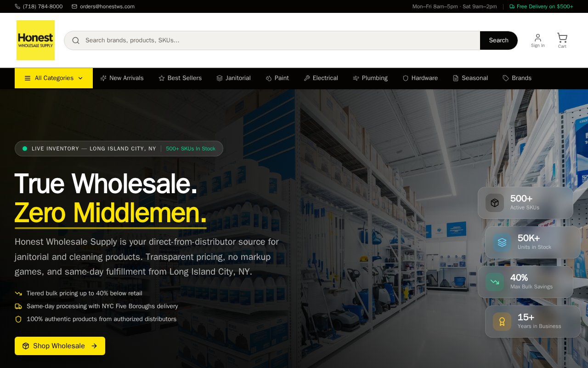The height and width of the screenshot is (368, 588).
Task: Click the 50K+ Units in Stock card
Action: [532, 242]
